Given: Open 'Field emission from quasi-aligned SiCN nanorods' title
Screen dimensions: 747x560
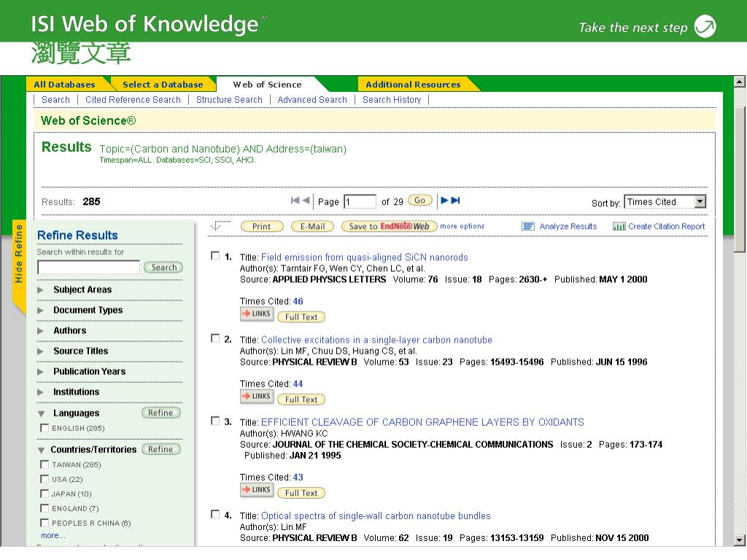Looking at the screenshot, I should pyautogui.click(x=365, y=257).
